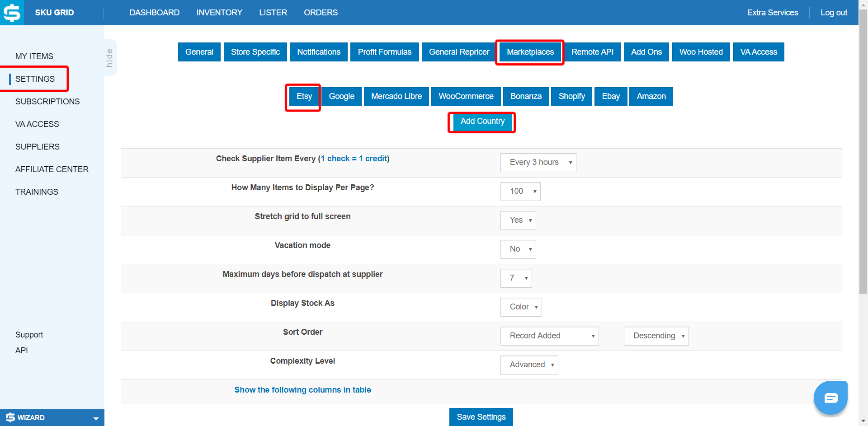This screenshot has height=426, width=868.
Task: Open the Display Stock As dropdown
Action: [x=521, y=307]
